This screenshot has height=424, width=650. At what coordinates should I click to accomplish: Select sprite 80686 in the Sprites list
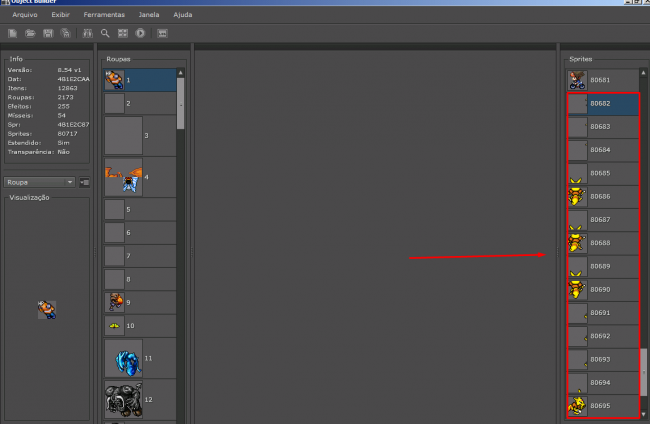(601, 196)
